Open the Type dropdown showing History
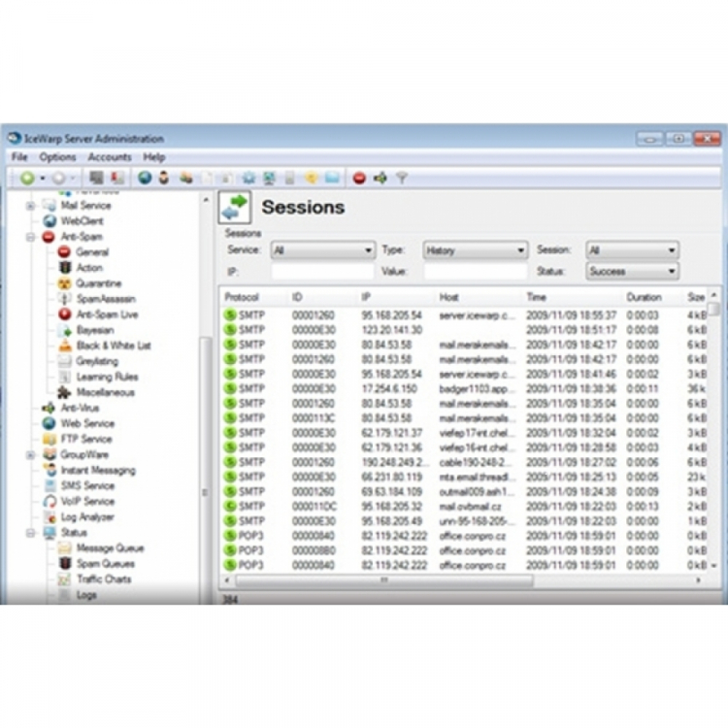 point(475,250)
